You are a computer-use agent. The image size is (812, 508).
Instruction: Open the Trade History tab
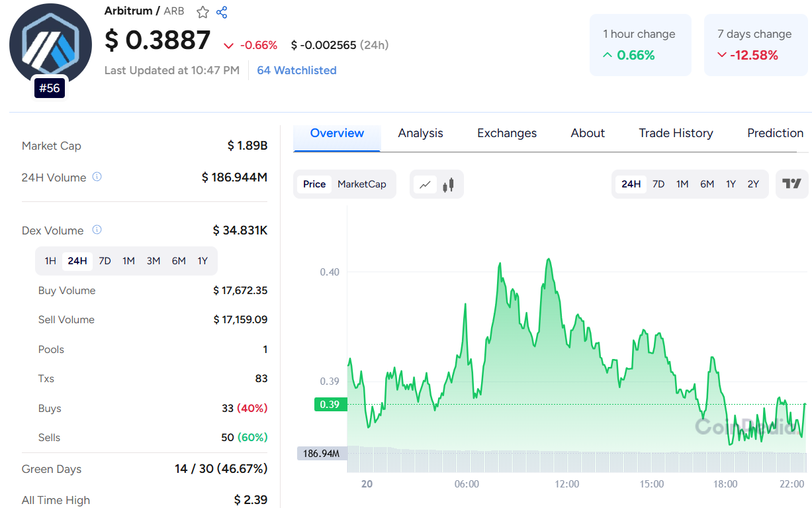click(x=676, y=133)
